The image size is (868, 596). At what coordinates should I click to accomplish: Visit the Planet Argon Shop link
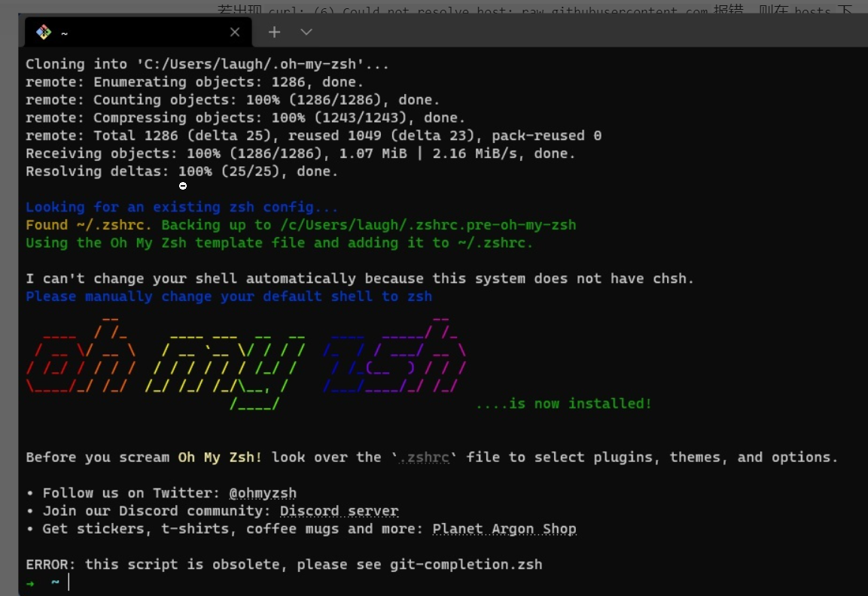point(504,529)
